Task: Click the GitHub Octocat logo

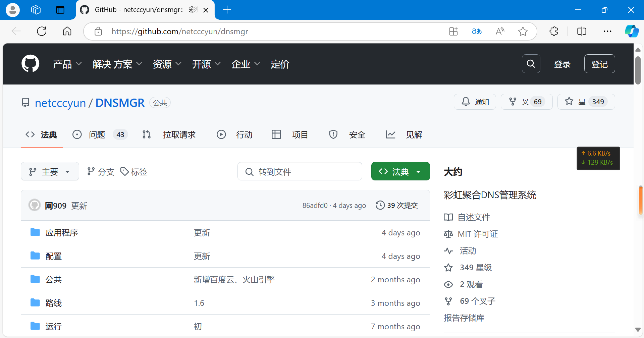Action: click(30, 64)
